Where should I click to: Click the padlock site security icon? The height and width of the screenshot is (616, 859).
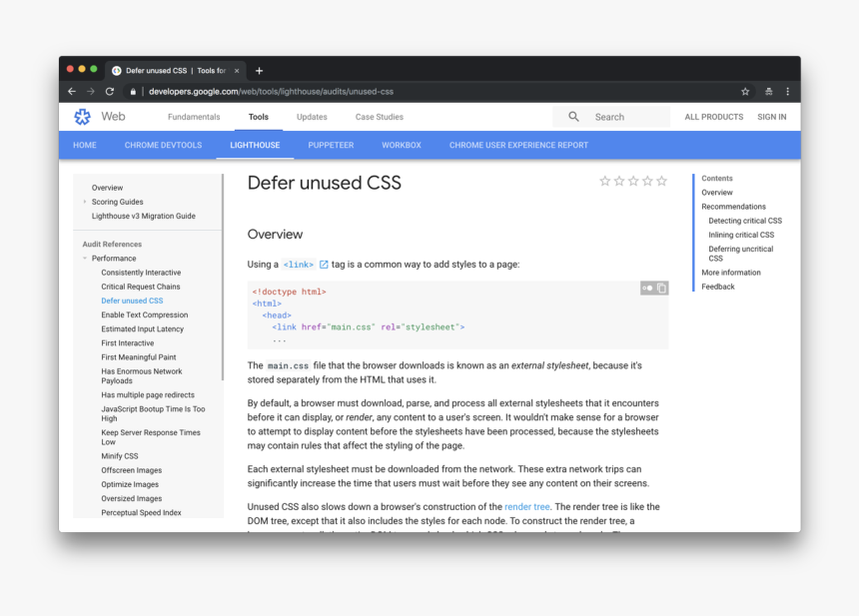coord(133,92)
